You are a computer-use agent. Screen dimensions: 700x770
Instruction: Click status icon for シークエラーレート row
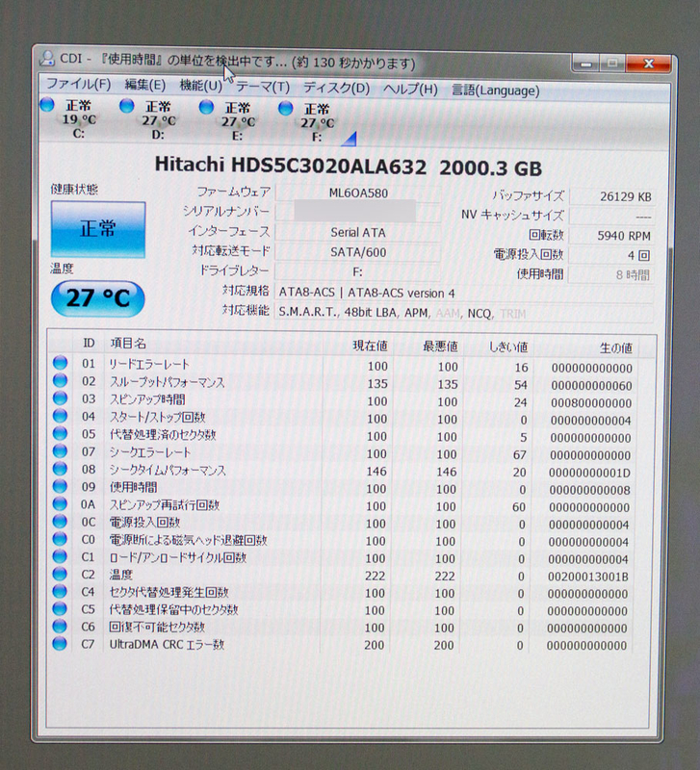click(60, 450)
